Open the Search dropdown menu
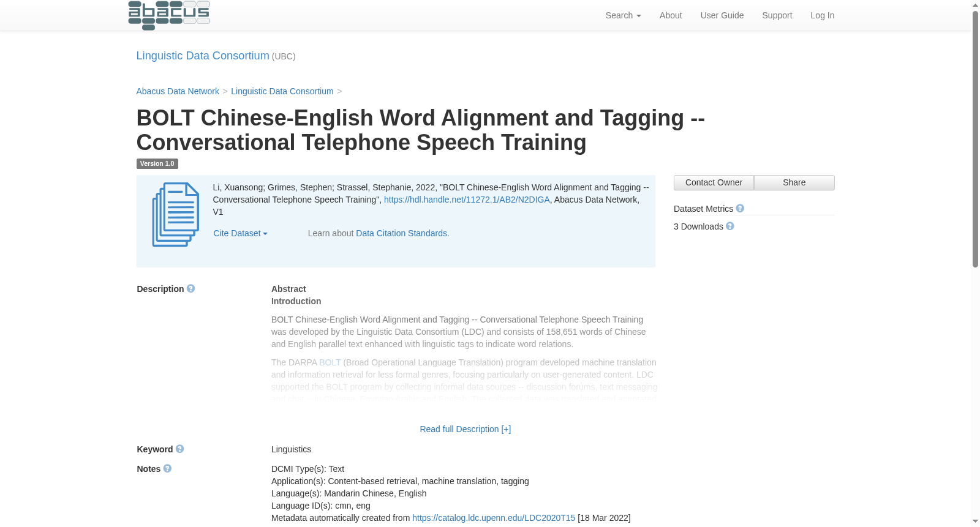 (623, 15)
